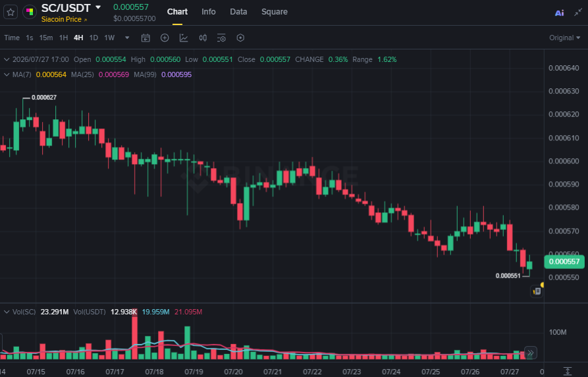Click the Vol(SC) value 23.291M
This screenshot has width=588, height=377.
tap(55, 312)
